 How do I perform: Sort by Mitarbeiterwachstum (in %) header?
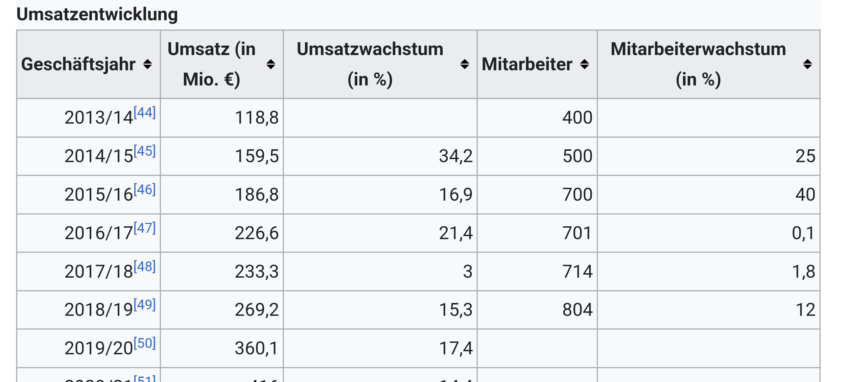(x=698, y=64)
